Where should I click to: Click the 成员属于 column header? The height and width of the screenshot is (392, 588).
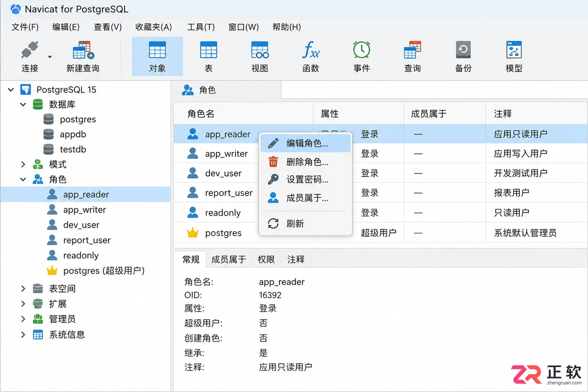coord(444,114)
